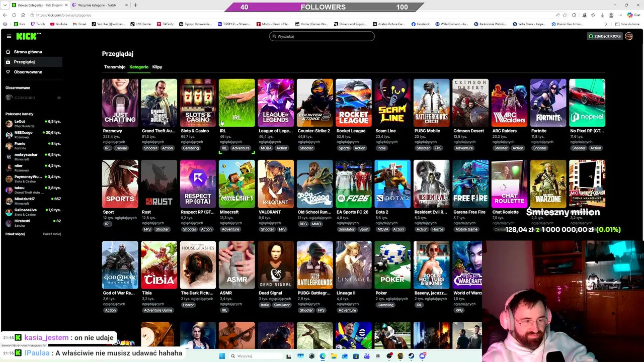Open the VALORANT category cover

click(276, 184)
